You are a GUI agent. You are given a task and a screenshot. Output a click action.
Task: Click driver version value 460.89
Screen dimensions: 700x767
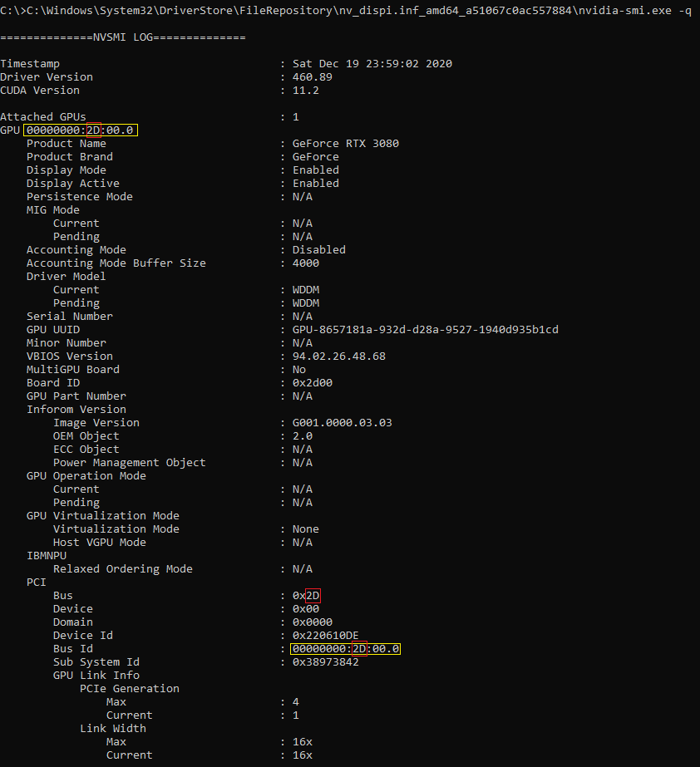point(313,76)
